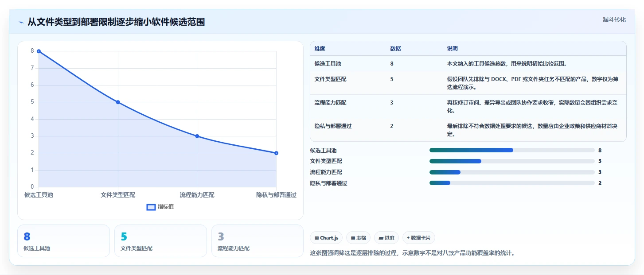
Task: Select the 进度 tag chip
Action: [386, 238]
